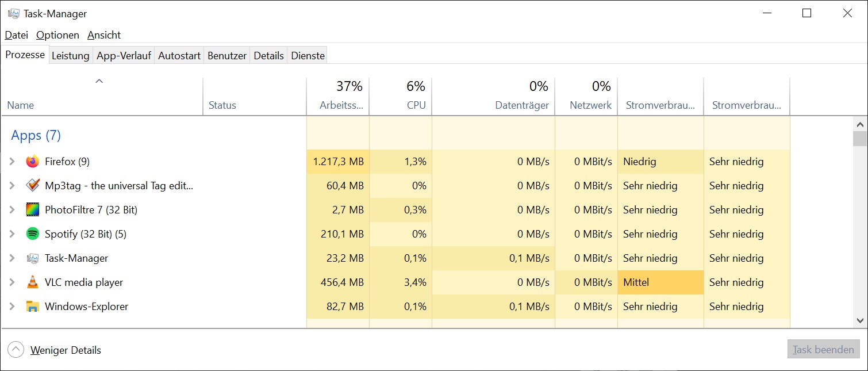Click the Task-Manager process icon
Viewport: 868px width, 371px height.
tap(33, 258)
